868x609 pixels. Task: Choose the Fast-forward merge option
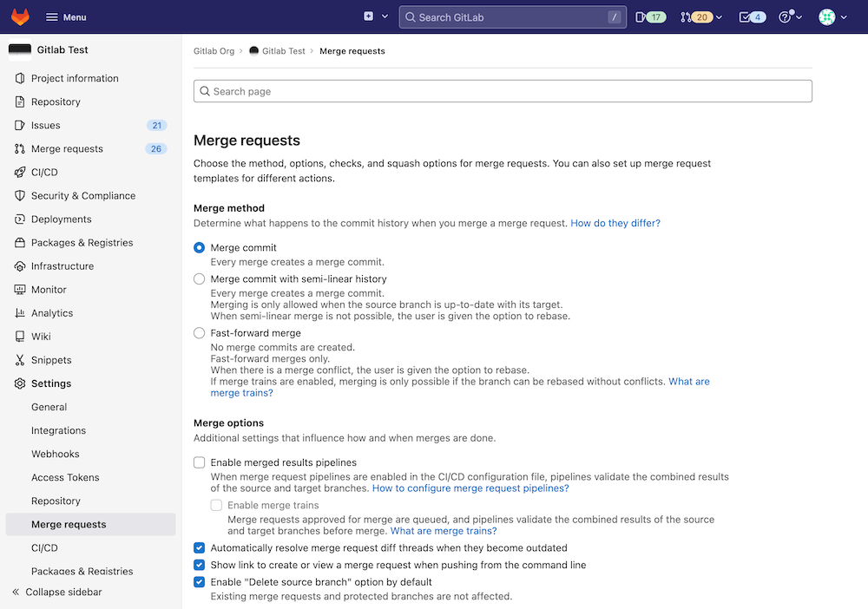[x=199, y=333]
